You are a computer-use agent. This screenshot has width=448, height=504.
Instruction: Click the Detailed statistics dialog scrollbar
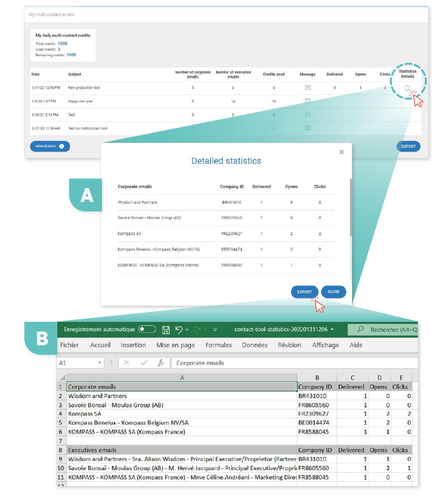coord(350,208)
